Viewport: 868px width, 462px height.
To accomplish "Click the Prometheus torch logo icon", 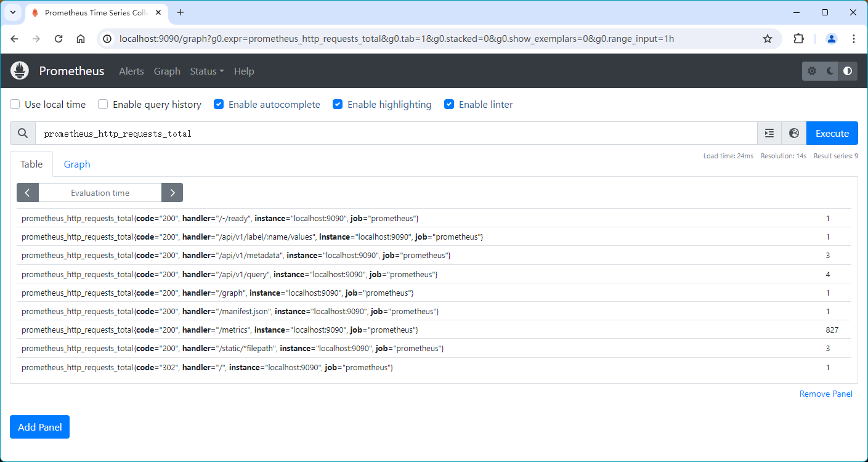I will point(20,71).
